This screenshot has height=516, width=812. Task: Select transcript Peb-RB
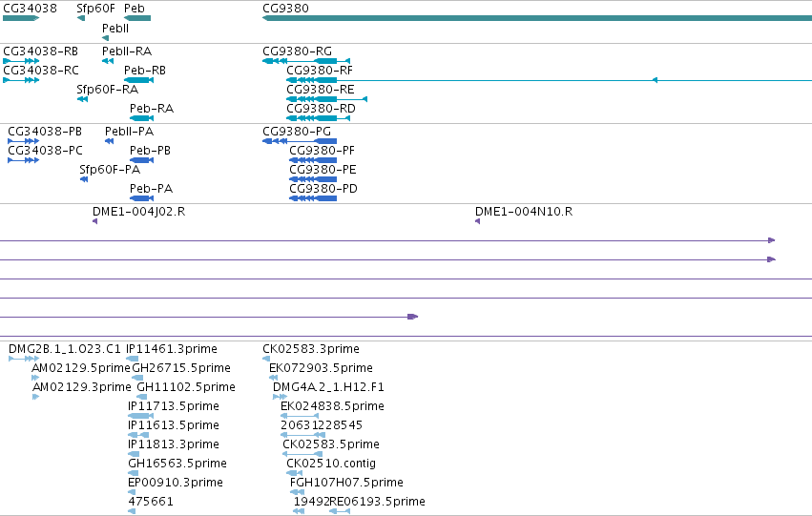pos(145,71)
